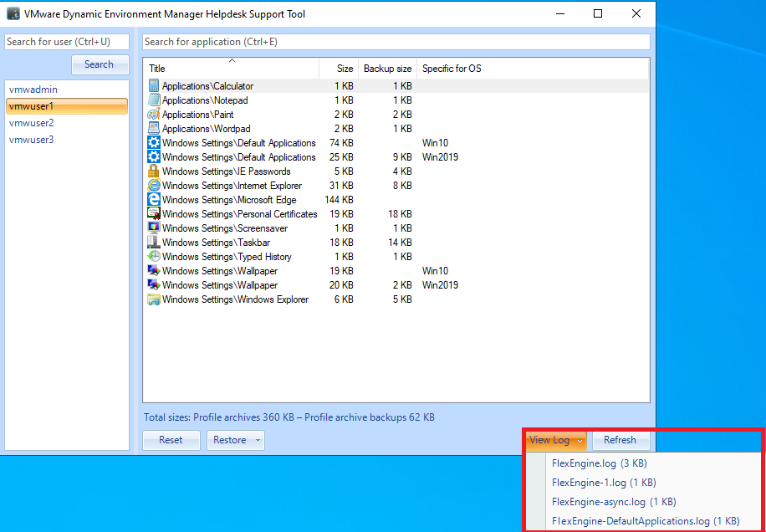
Task: Click the Personal Certificates icon
Action: point(153,214)
